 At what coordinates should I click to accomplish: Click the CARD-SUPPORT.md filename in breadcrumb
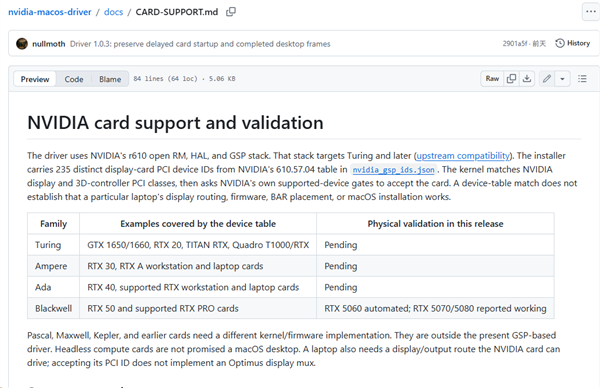(x=177, y=12)
